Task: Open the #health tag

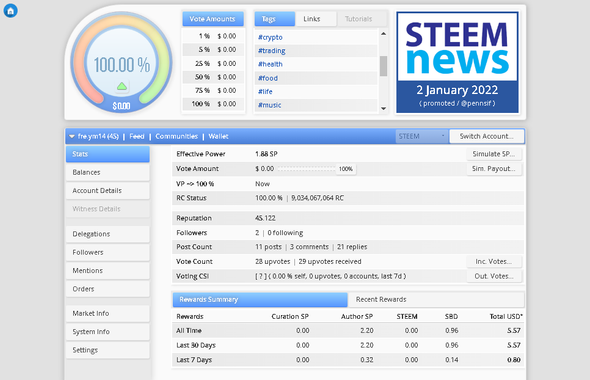Action: point(270,64)
